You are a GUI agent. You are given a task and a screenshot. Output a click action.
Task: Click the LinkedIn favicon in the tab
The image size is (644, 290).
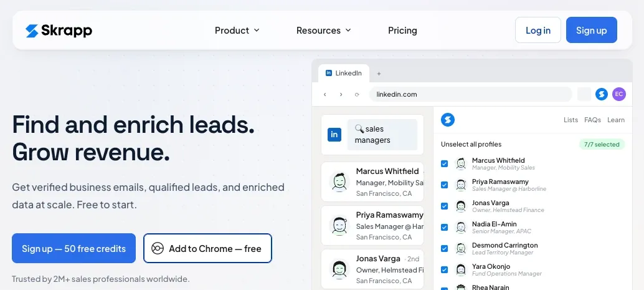pyautogui.click(x=329, y=73)
